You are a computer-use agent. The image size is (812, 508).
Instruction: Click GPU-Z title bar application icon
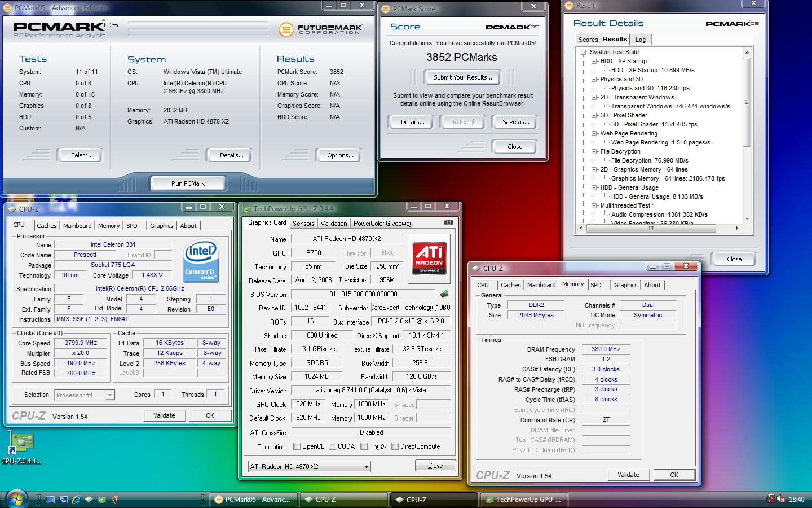point(246,209)
